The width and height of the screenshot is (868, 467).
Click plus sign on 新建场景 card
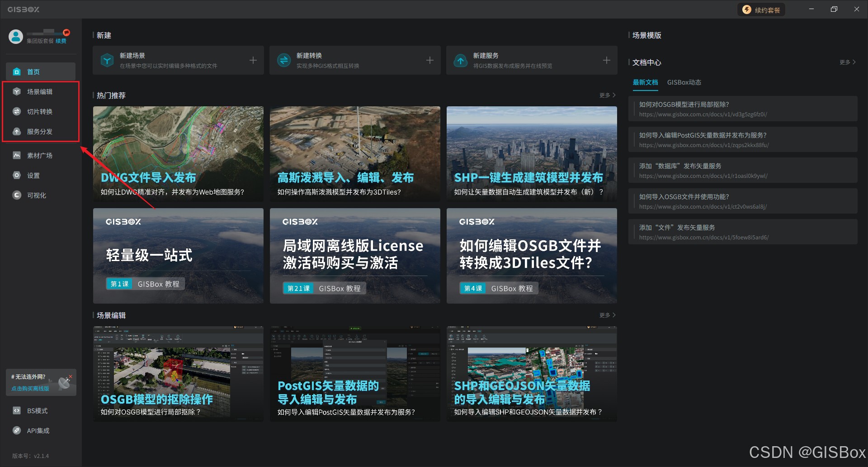click(x=253, y=60)
